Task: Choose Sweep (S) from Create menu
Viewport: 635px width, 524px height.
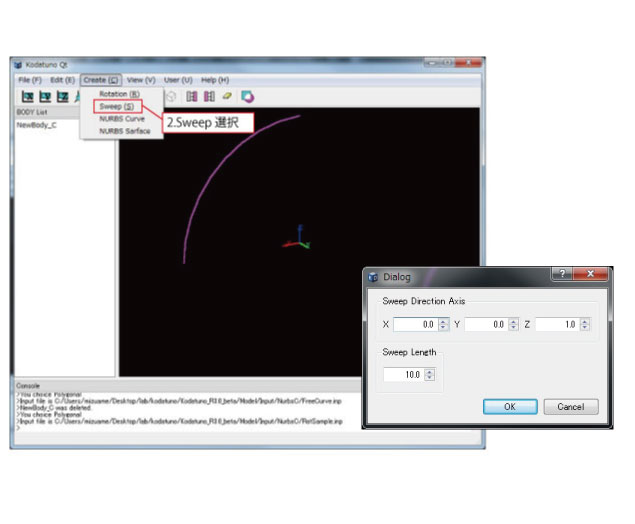Action: point(117,107)
